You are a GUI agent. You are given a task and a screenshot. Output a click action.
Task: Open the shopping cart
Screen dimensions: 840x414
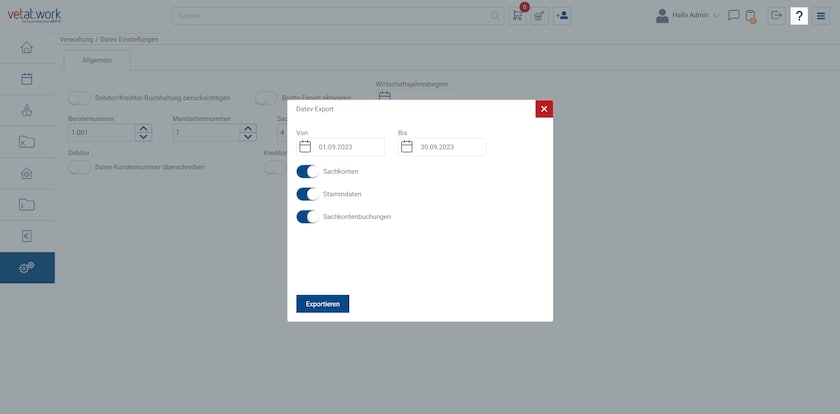[x=518, y=16]
